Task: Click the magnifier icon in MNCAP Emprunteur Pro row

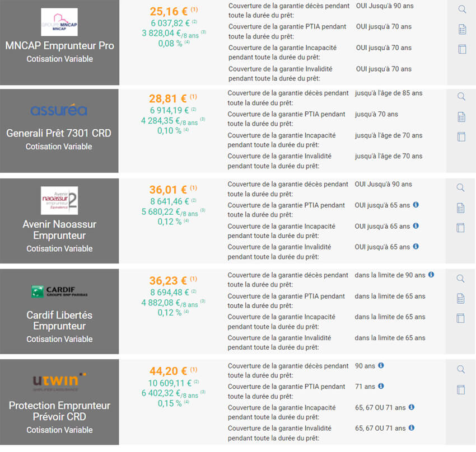Action: pos(462,9)
